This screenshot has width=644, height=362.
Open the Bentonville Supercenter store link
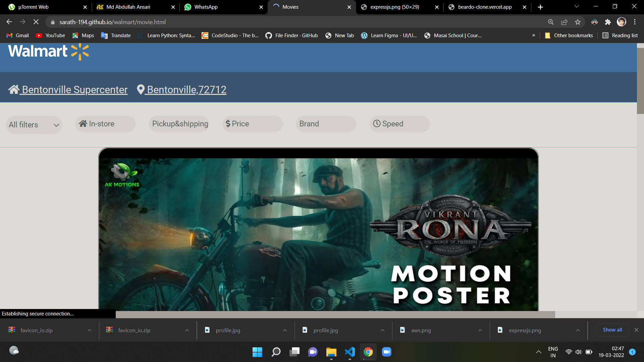coord(68,89)
